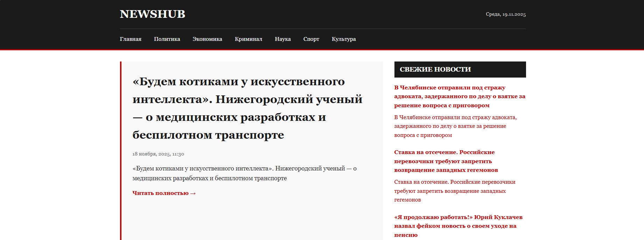This screenshot has width=644, height=240.
Task: Click the NEWSHUB site logo
Action: [152, 14]
